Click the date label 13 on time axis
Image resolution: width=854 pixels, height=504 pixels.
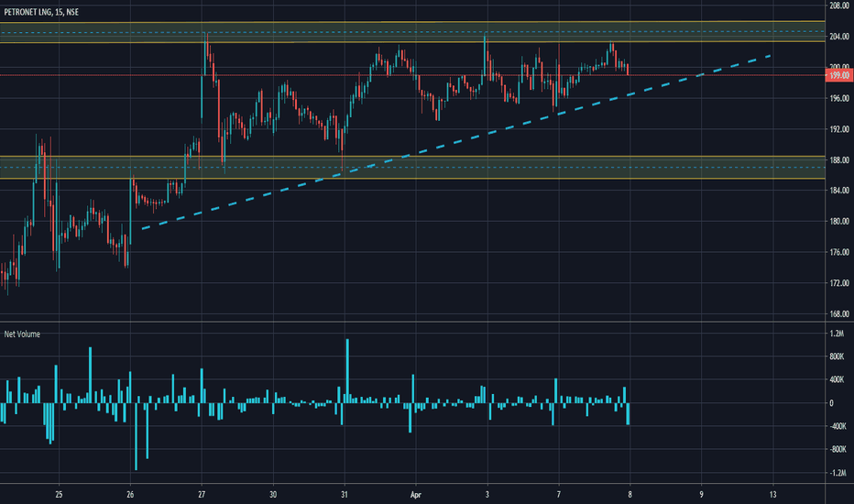tap(772, 495)
